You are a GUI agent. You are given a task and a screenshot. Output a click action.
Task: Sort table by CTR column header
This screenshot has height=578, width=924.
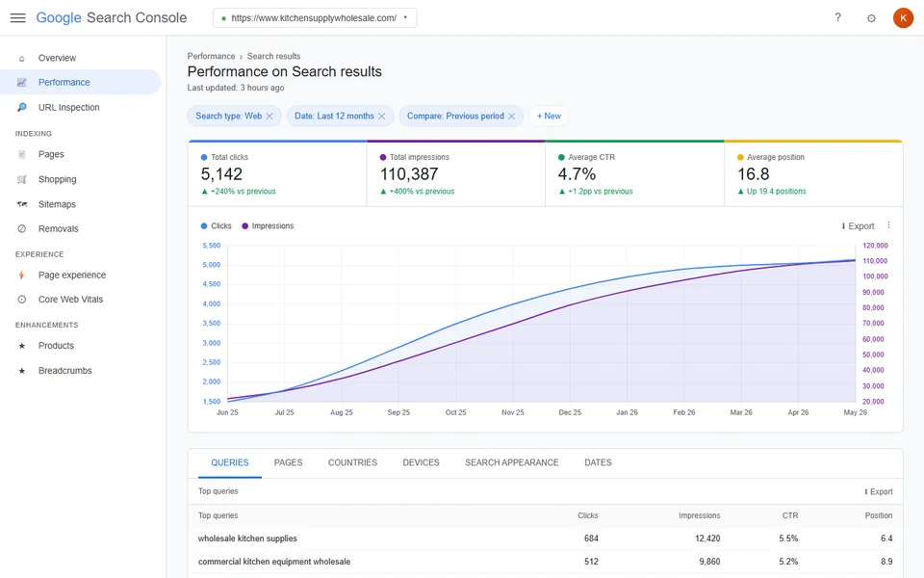(789, 515)
